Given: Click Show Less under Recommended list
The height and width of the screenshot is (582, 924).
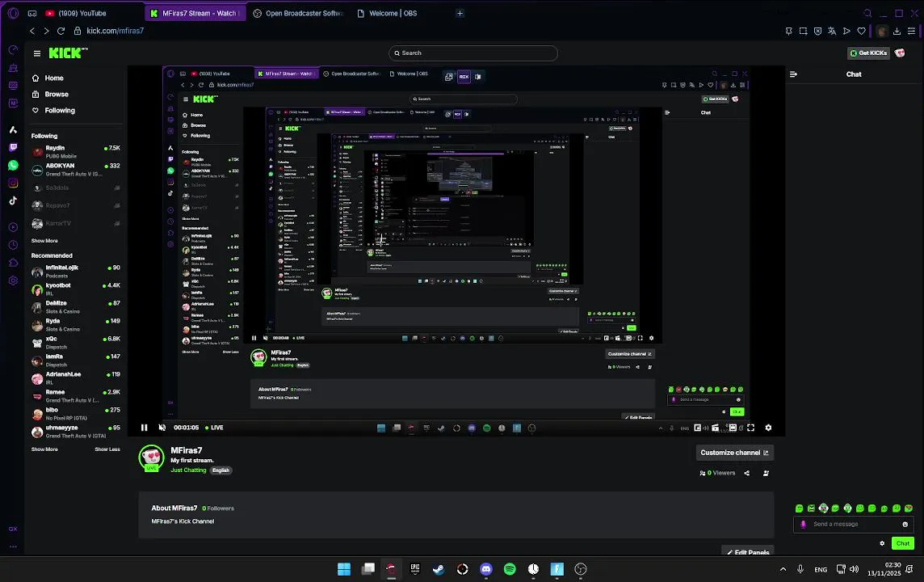Looking at the screenshot, I should pyautogui.click(x=107, y=449).
